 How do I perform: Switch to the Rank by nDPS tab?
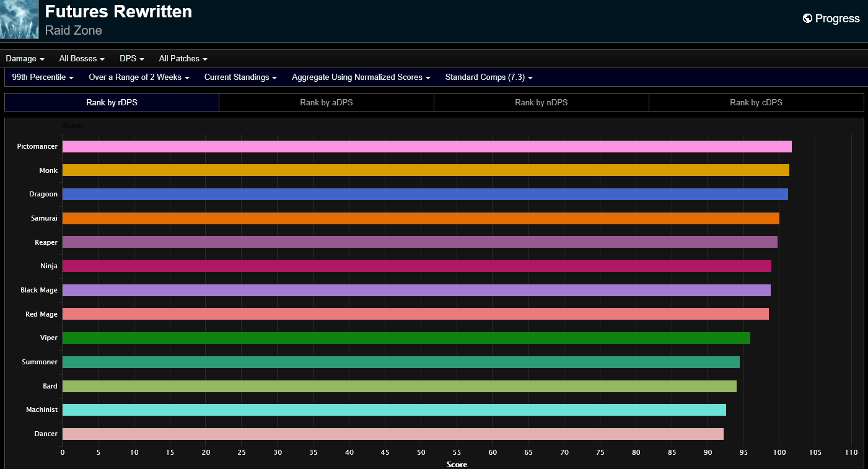click(541, 102)
